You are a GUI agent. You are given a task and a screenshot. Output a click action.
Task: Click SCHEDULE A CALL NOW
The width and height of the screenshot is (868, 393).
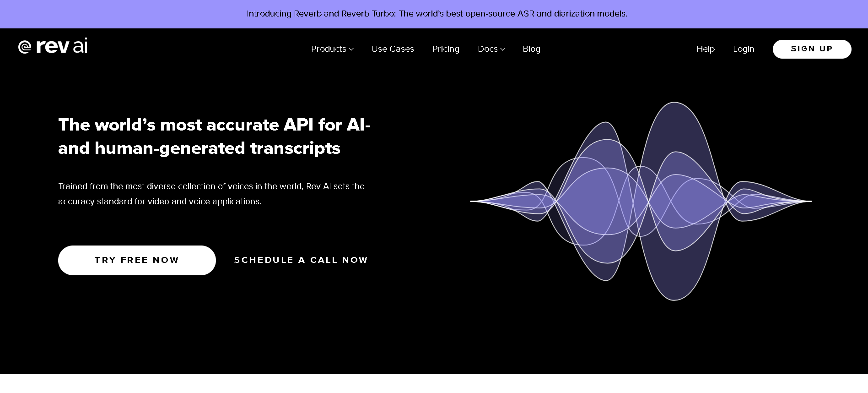click(301, 260)
